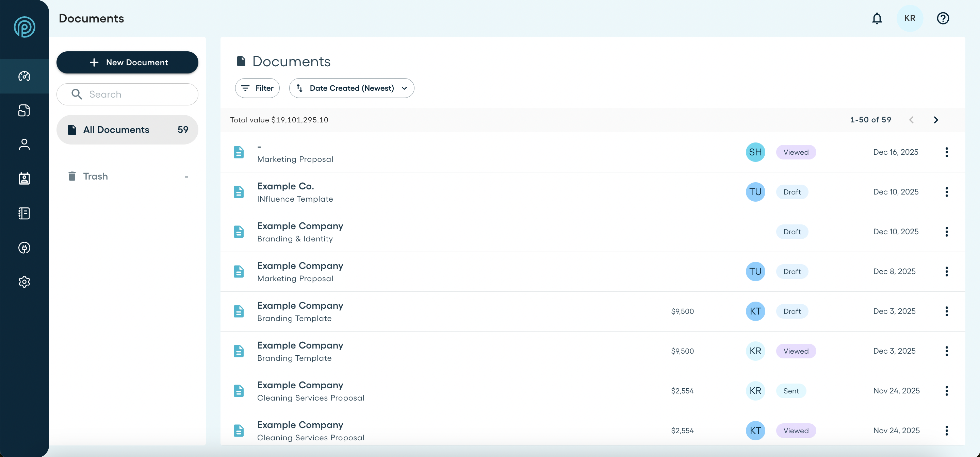Open the KR user avatar menu
Image resolution: width=980 pixels, height=457 pixels.
(910, 18)
